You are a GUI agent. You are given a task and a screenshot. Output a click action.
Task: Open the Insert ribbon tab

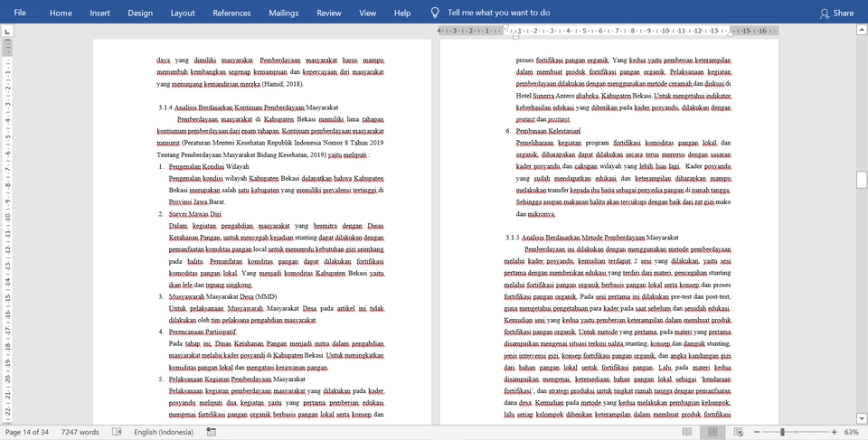[x=99, y=12]
